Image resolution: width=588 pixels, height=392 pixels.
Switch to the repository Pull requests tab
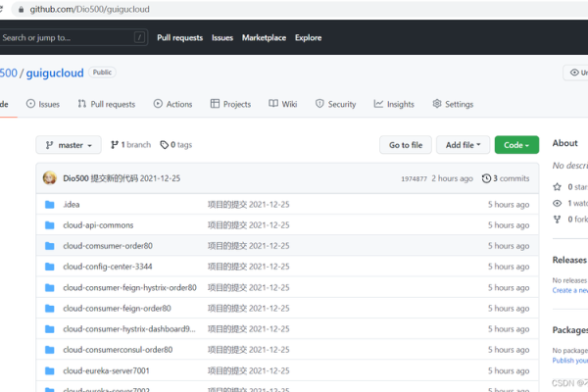point(107,104)
